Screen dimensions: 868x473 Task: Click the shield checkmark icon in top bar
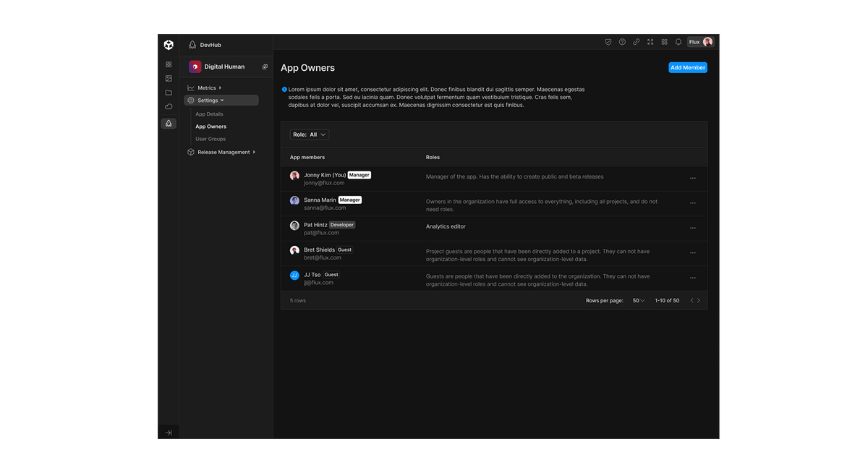608,42
